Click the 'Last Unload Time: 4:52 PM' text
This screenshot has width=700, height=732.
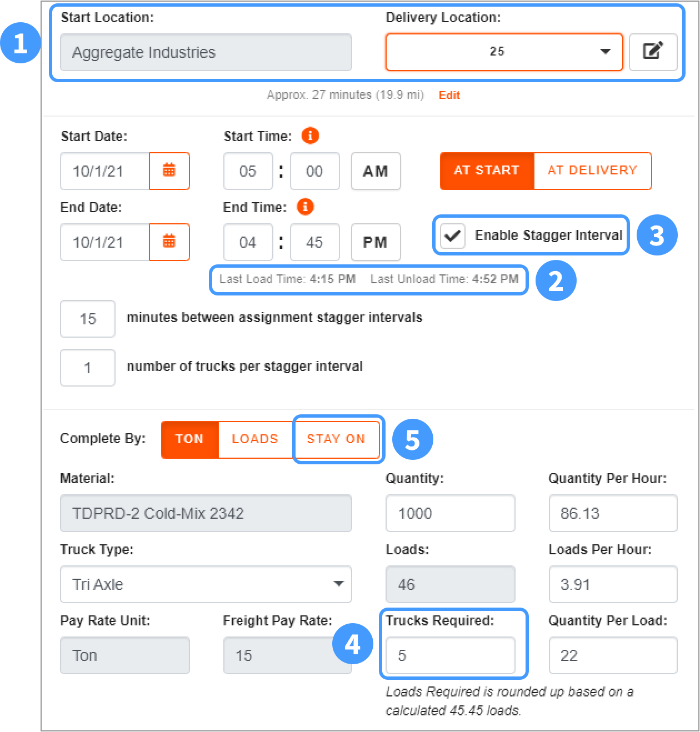point(444,279)
